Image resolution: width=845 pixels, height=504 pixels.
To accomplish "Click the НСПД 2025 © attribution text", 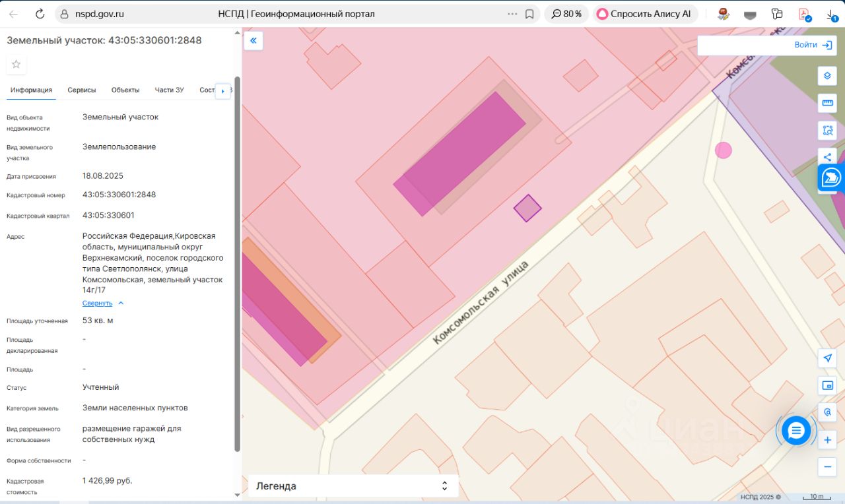I will 760,497.
